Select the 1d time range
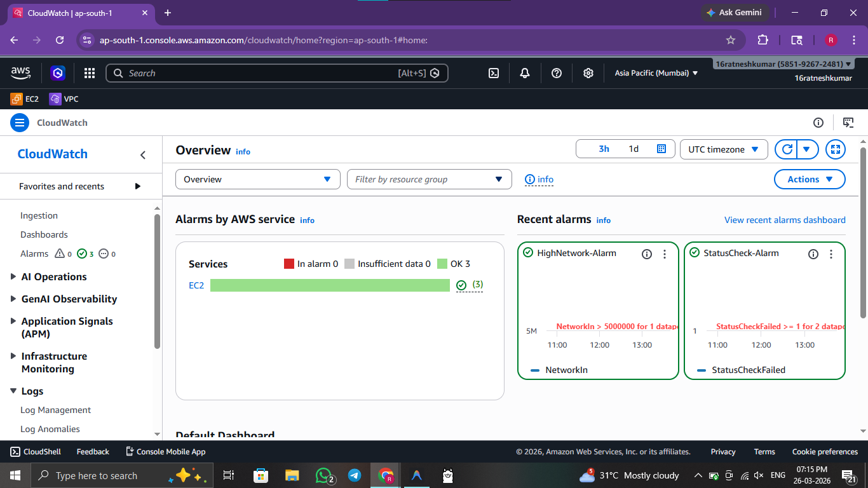Viewport: 868px width, 488px height. (x=634, y=149)
